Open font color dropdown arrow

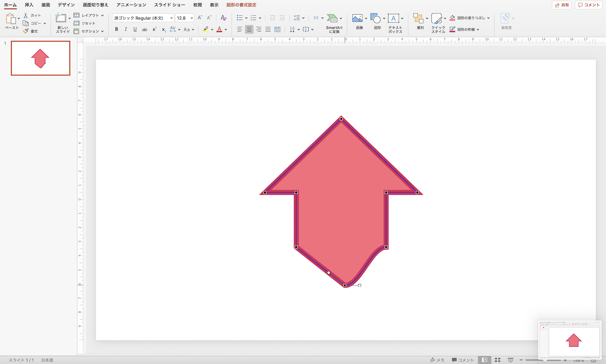226,29
